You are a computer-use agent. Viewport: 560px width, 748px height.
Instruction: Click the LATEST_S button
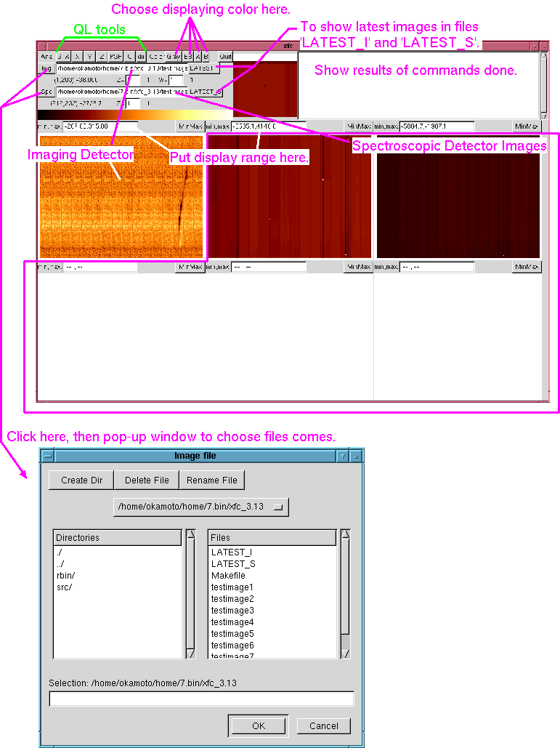[206, 92]
